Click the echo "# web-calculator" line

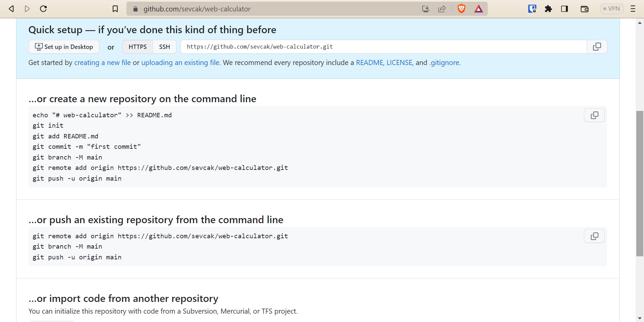pyautogui.click(x=102, y=115)
